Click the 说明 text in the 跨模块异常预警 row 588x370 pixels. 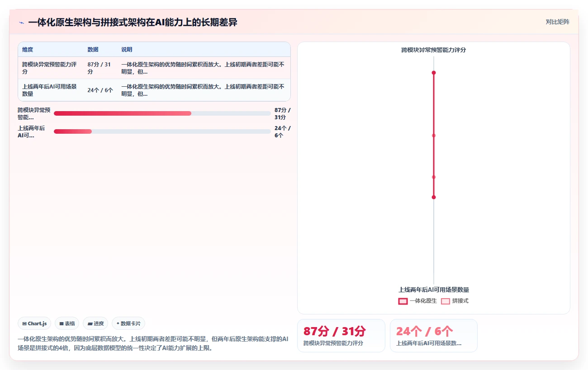pos(203,68)
